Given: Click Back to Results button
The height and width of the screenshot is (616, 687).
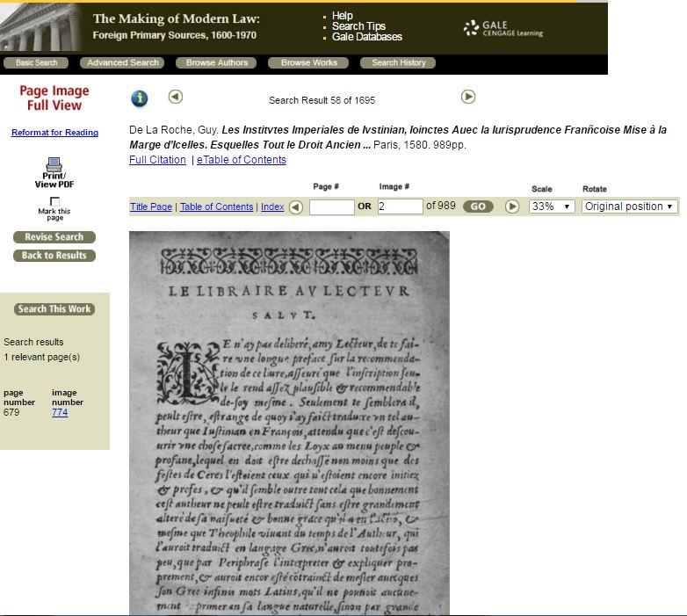Looking at the screenshot, I should point(54,256).
